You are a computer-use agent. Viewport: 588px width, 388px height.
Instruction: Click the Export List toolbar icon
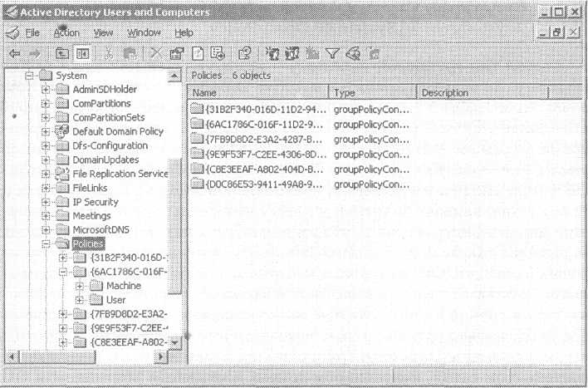click(218, 54)
